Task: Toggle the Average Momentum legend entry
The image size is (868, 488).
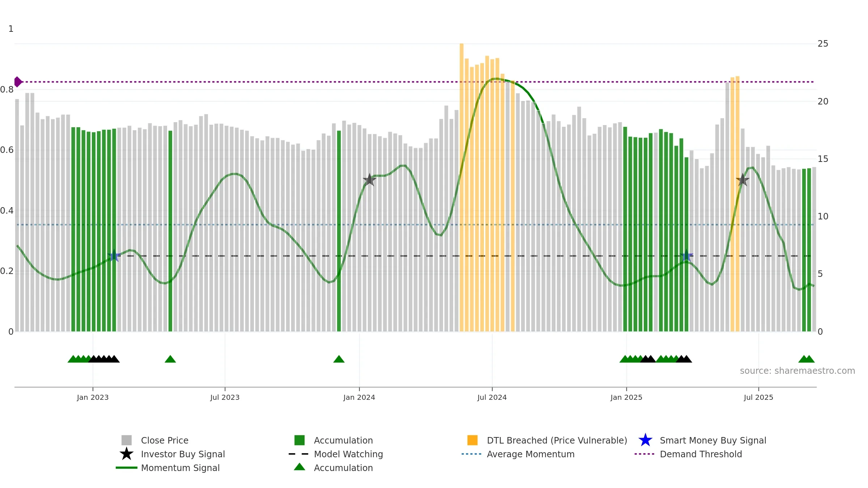Action: 518,454
